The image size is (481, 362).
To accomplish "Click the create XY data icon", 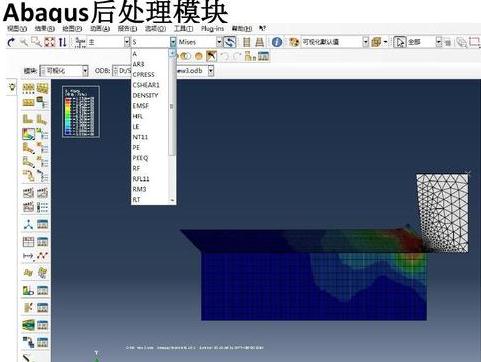I will click(28, 242).
